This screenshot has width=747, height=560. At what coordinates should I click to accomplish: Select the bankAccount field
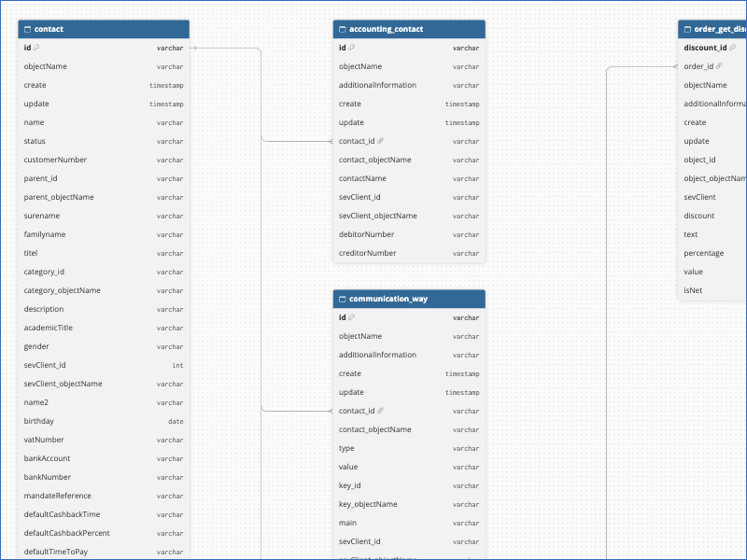coord(104,458)
